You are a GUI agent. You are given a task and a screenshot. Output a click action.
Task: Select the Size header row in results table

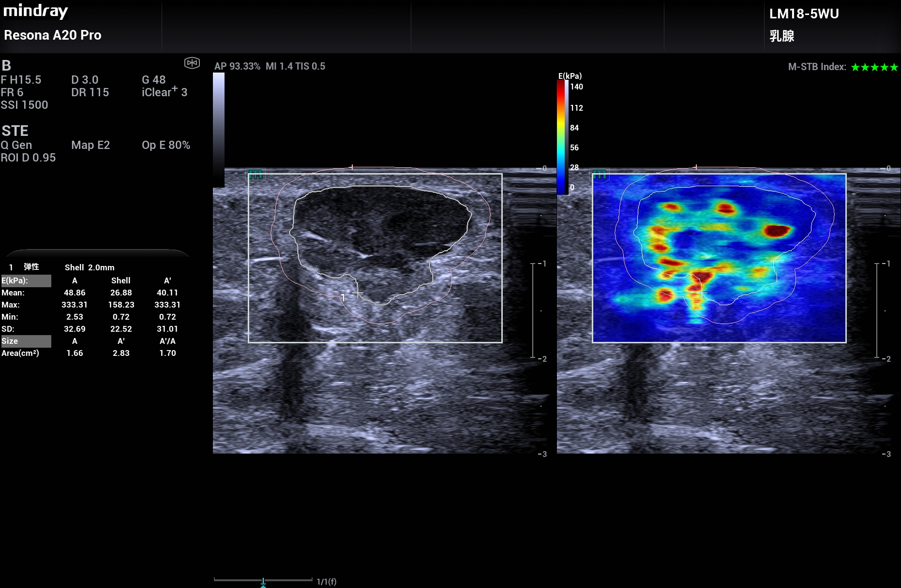(x=26, y=341)
